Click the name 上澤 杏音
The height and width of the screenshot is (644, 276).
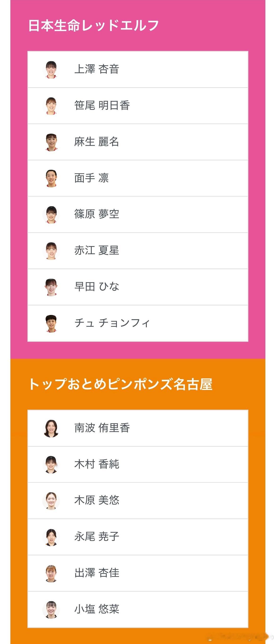point(97,69)
